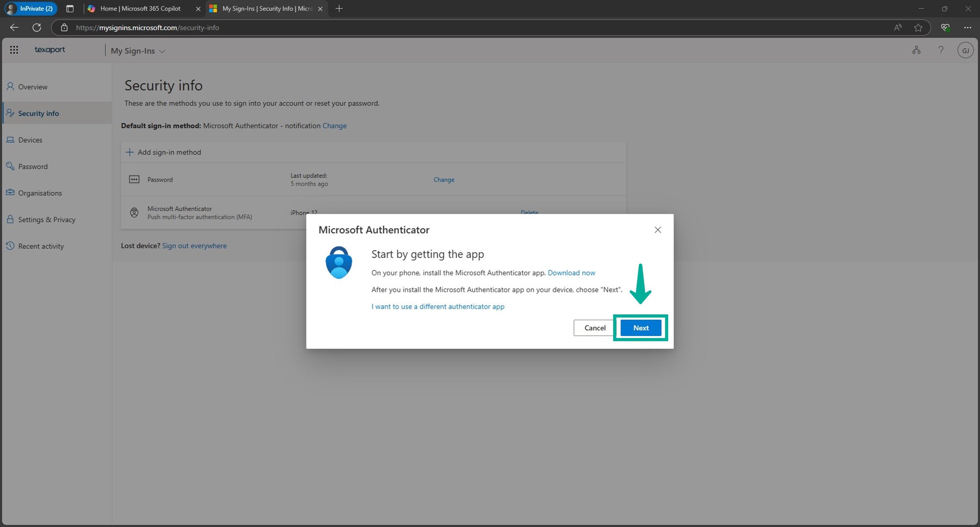Viewport: 980px width, 527px height.
Task: Open Recent activity using the clock icon
Action: click(x=10, y=246)
